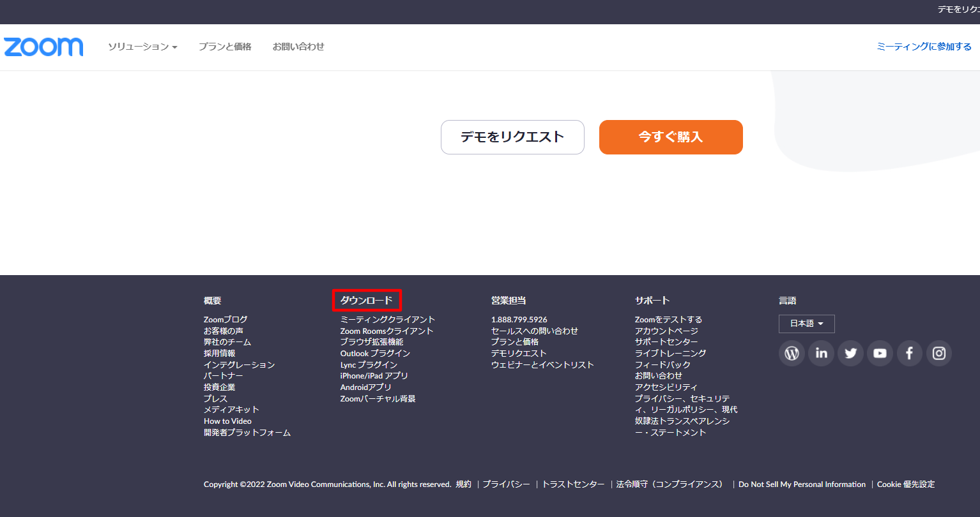Select お問い合わせ in the top navigation
980x517 pixels.
298,47
